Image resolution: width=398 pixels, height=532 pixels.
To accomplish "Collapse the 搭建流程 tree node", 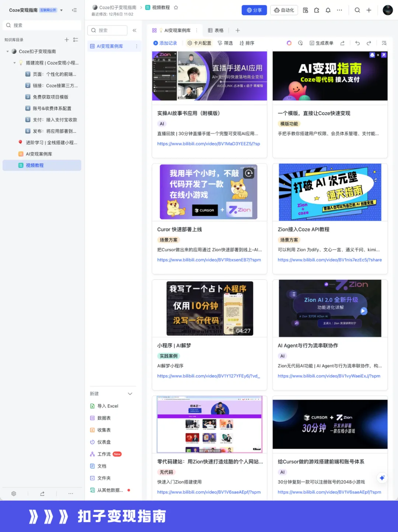I will (x=14, y=63).
